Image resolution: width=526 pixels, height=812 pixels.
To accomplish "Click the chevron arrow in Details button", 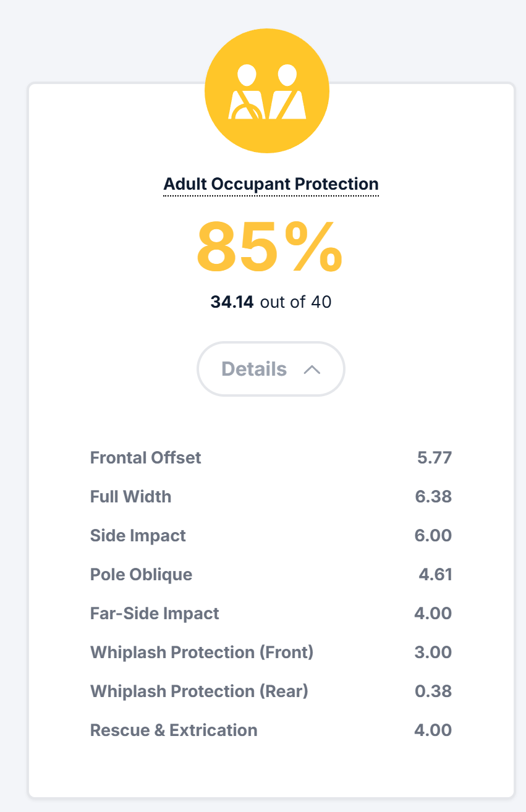I will (312, 370).
